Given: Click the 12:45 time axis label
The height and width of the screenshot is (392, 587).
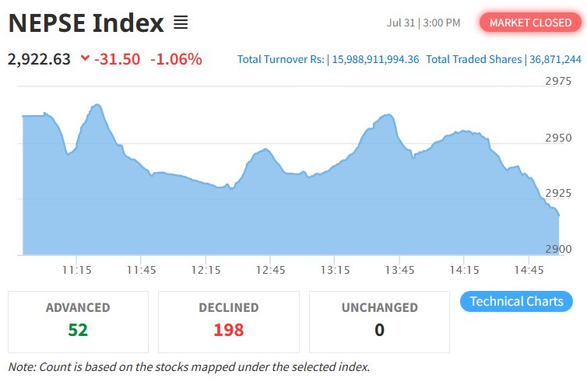Looking at the screenshot, I should point(270,270).
